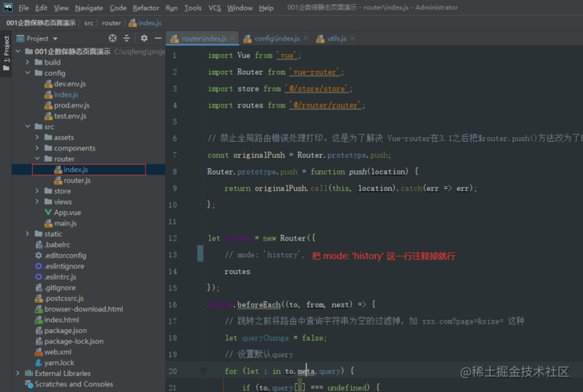Click index.js in the breadcrumb path

(x=145, y=23)
